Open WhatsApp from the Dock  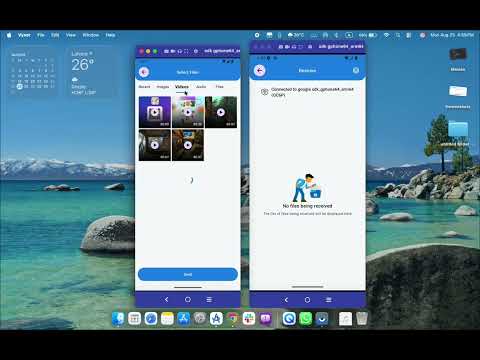click(305, 319)
